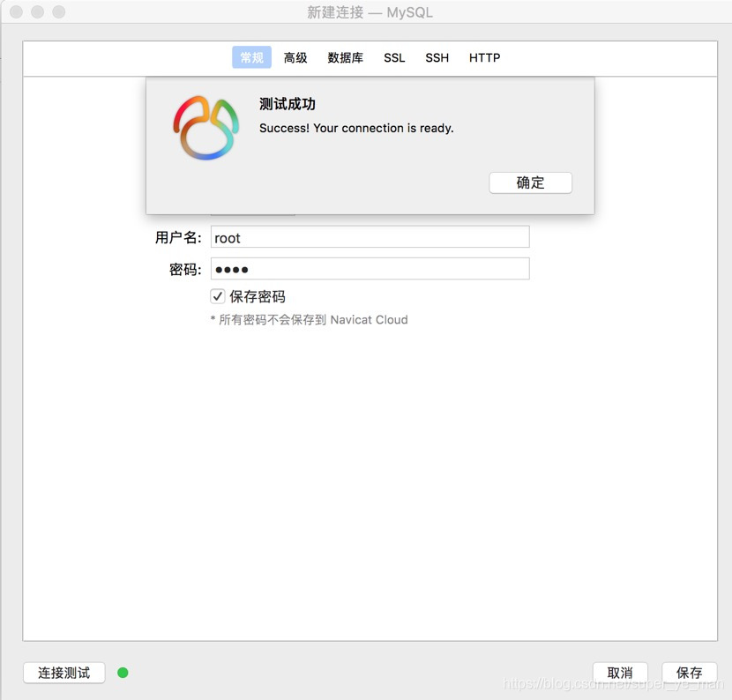Click the 用户名 field containing root
Viewport: 732px width, 700px height.
370,237
